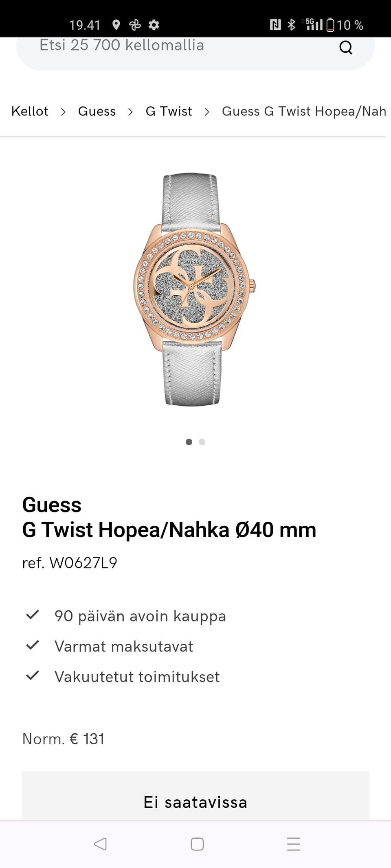
Task: Tap chevron after Kellot breadcrumb
Action: click(x=63, y=112)
